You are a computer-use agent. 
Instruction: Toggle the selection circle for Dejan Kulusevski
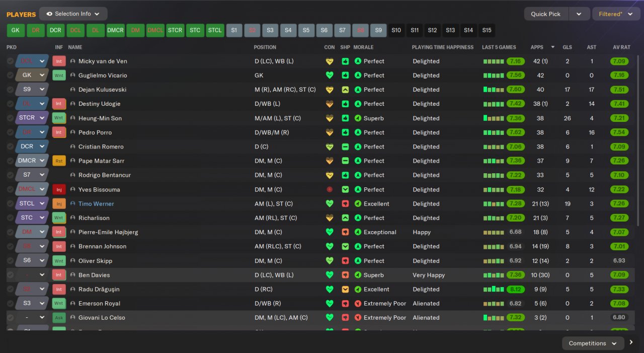[x=10, y=90]
